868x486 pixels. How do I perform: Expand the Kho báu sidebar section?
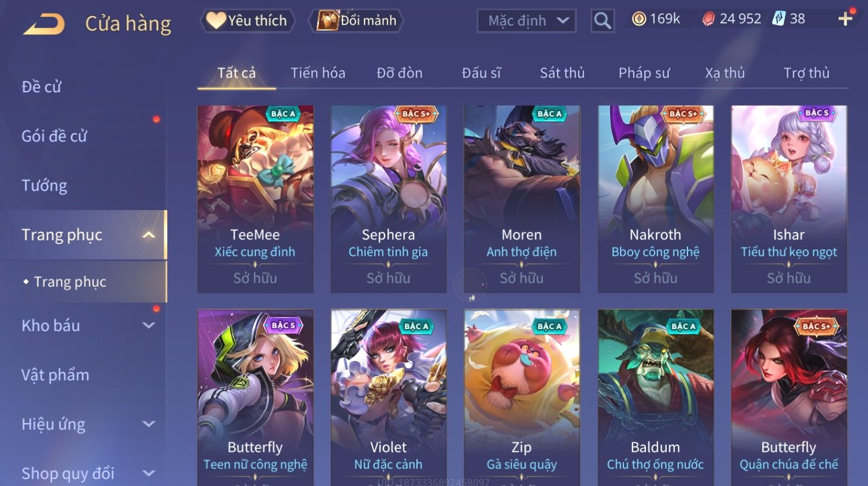coord(149,326)
